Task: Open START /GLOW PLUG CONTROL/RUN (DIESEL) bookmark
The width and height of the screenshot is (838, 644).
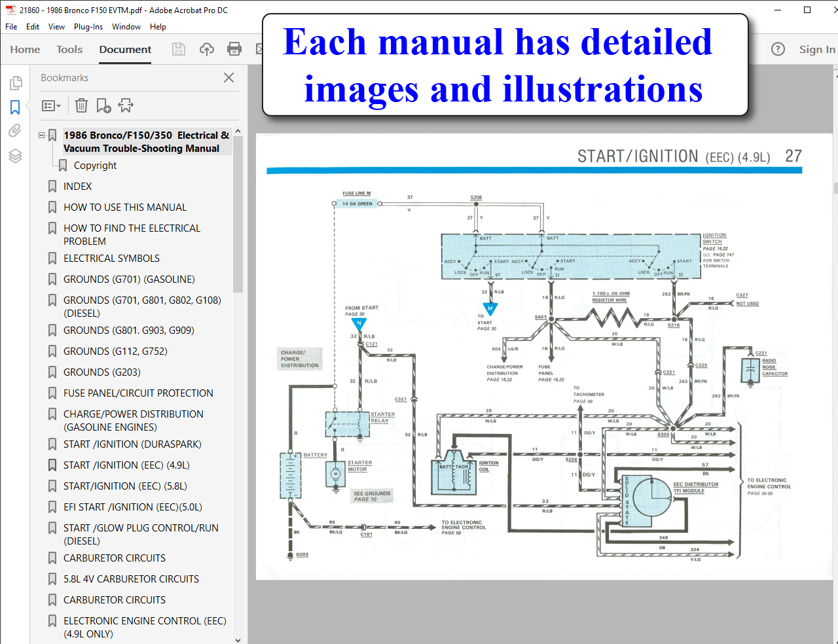Action: coord(141,534)
